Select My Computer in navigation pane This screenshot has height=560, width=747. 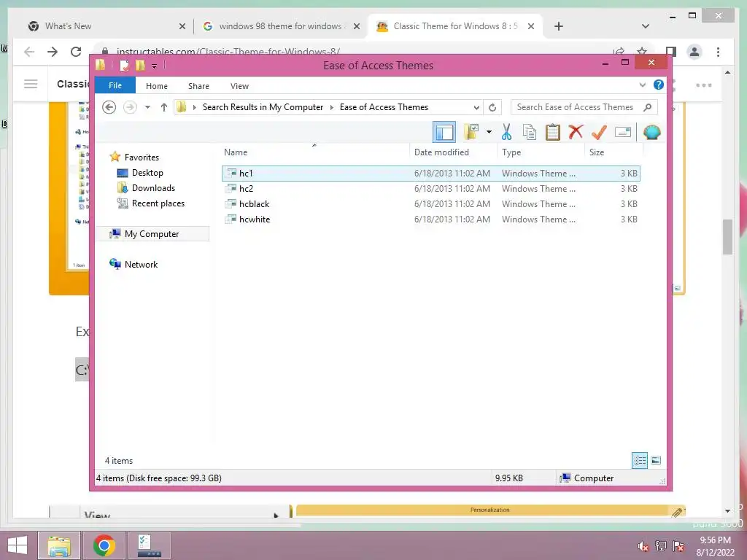tap(152, 234)
